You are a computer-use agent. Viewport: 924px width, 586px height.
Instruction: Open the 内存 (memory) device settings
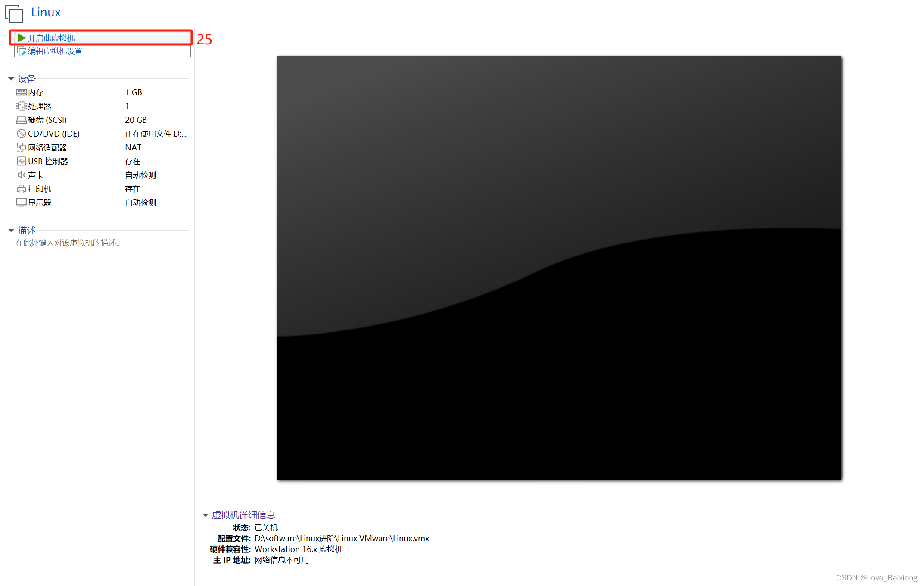22,92
